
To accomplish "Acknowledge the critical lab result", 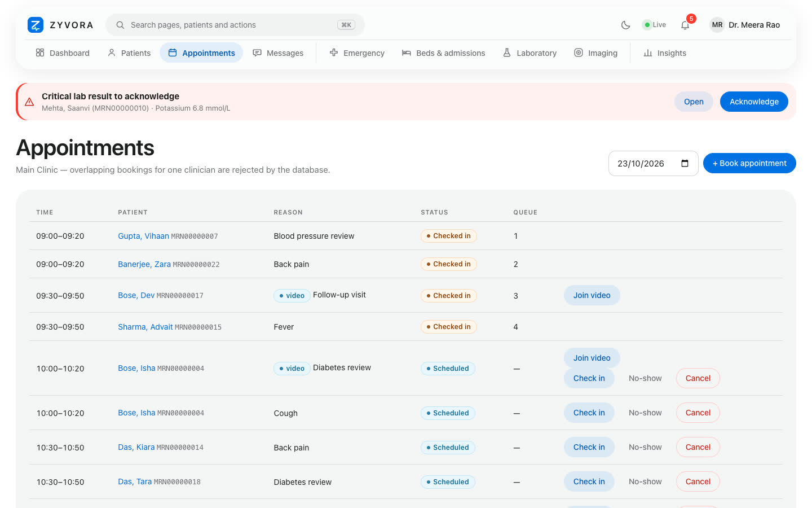I will [x=754, y=102].
